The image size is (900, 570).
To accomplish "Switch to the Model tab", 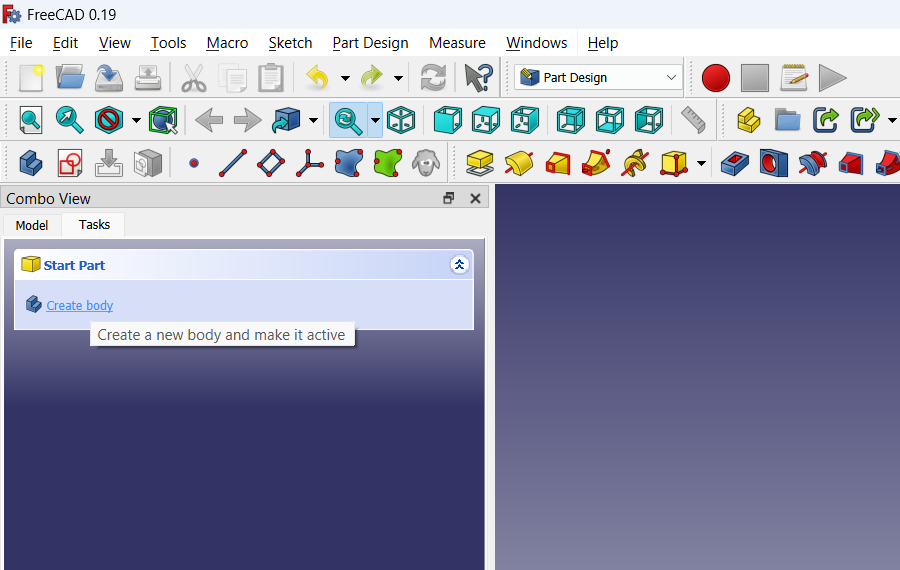I will (x=32, y=226).
